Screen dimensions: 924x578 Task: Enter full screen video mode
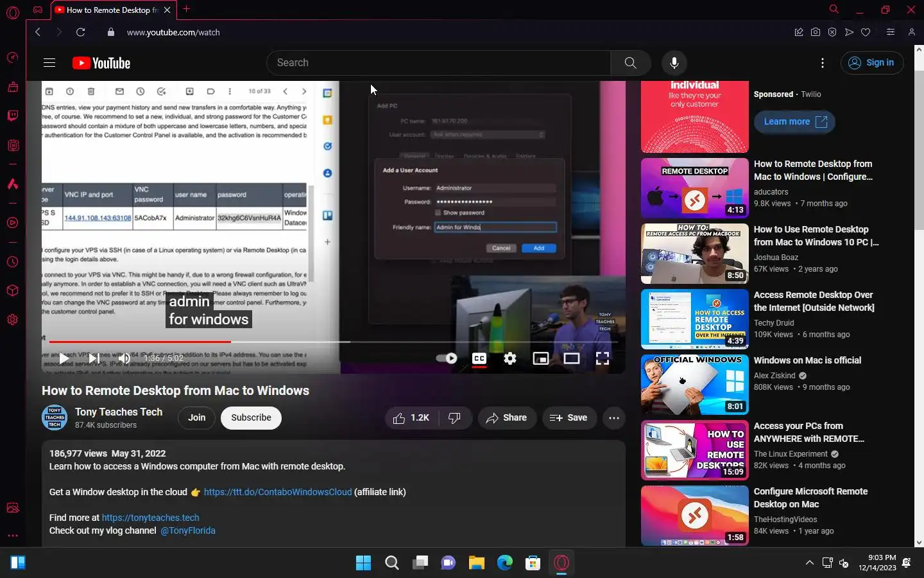click(x=603, y=358)
